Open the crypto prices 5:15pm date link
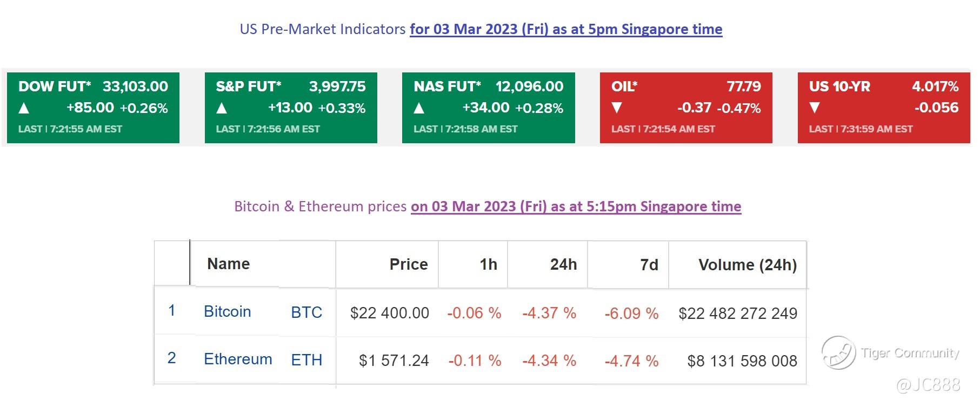 tap(576, 206)
